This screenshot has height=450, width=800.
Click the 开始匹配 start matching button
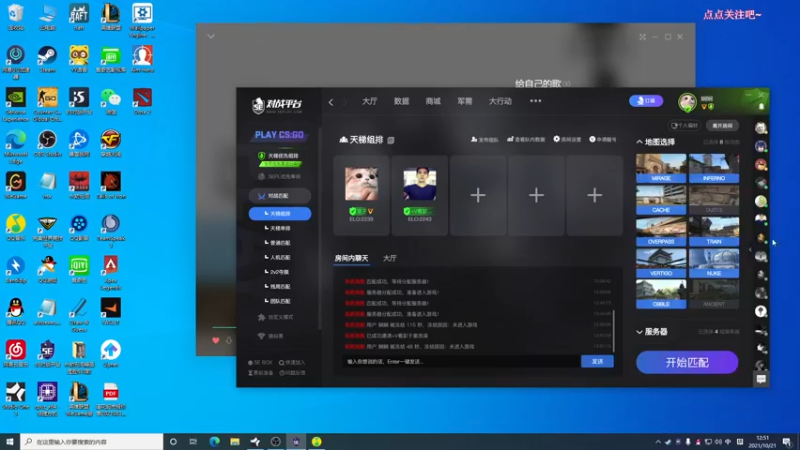[x=687, y=362]
